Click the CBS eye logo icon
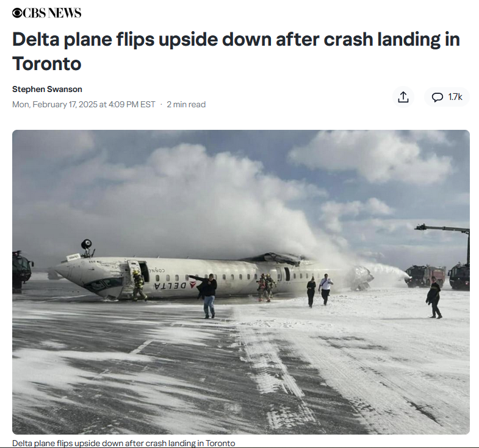 [17, 13]
